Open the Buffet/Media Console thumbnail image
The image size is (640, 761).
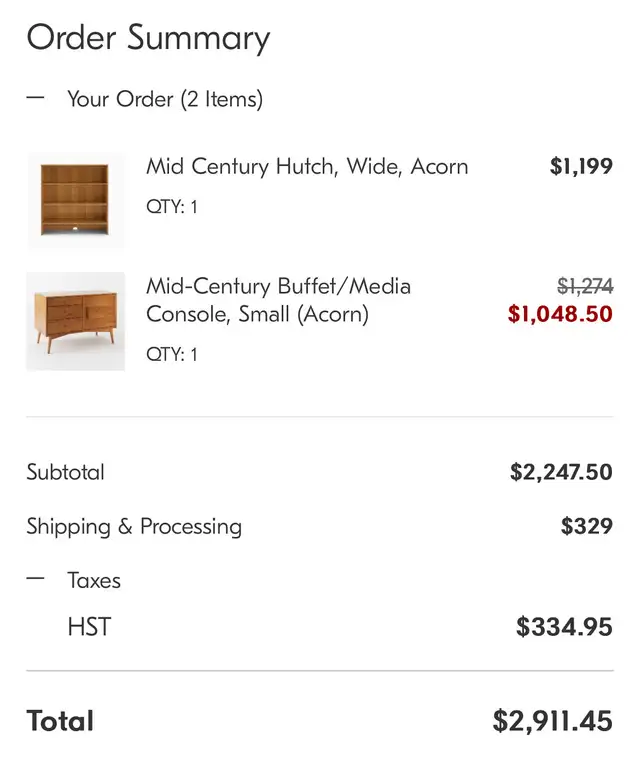[x=75, y=321]
